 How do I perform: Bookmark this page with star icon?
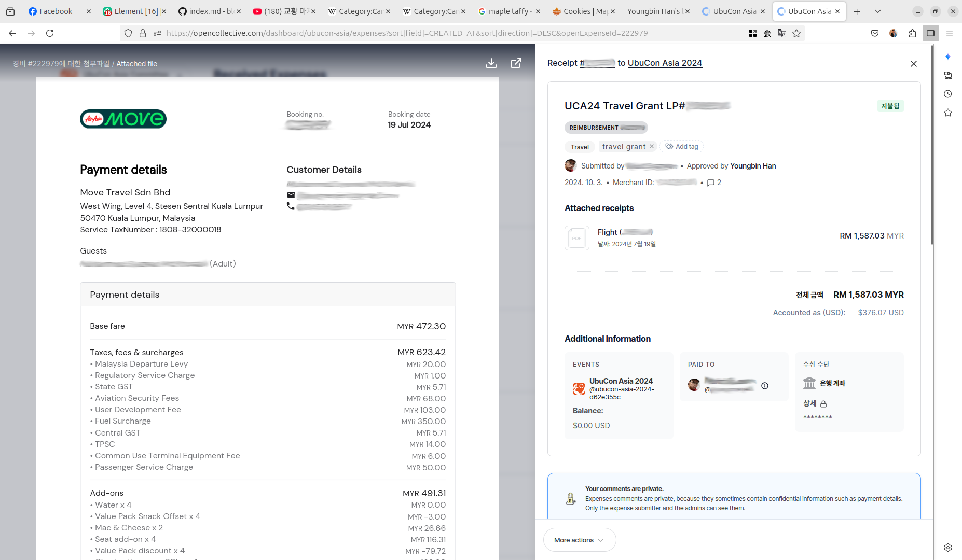[796, 33]
